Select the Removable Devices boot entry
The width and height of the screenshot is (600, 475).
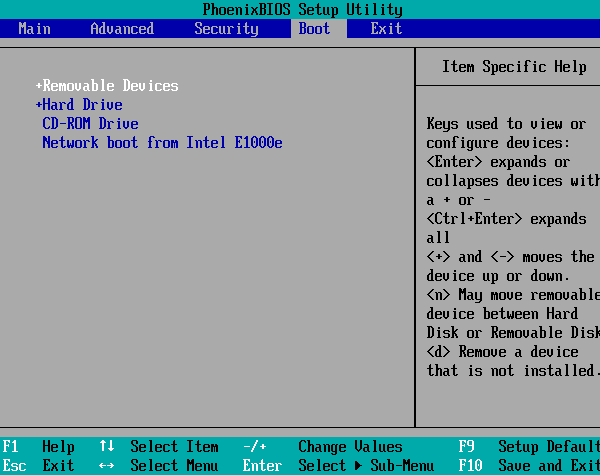[x=110, y=86]
